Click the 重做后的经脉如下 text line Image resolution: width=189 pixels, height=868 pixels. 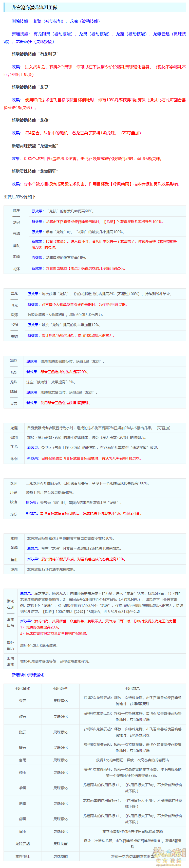point(21,197)
